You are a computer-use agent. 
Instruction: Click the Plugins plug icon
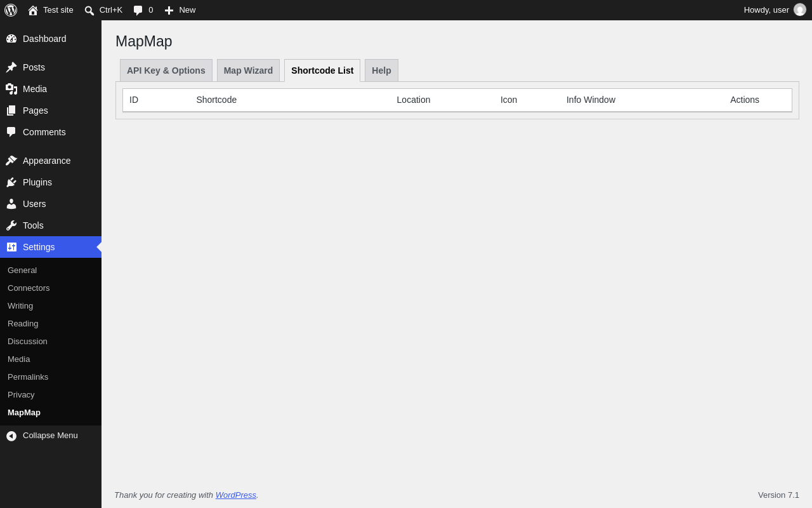click(11, 182)
